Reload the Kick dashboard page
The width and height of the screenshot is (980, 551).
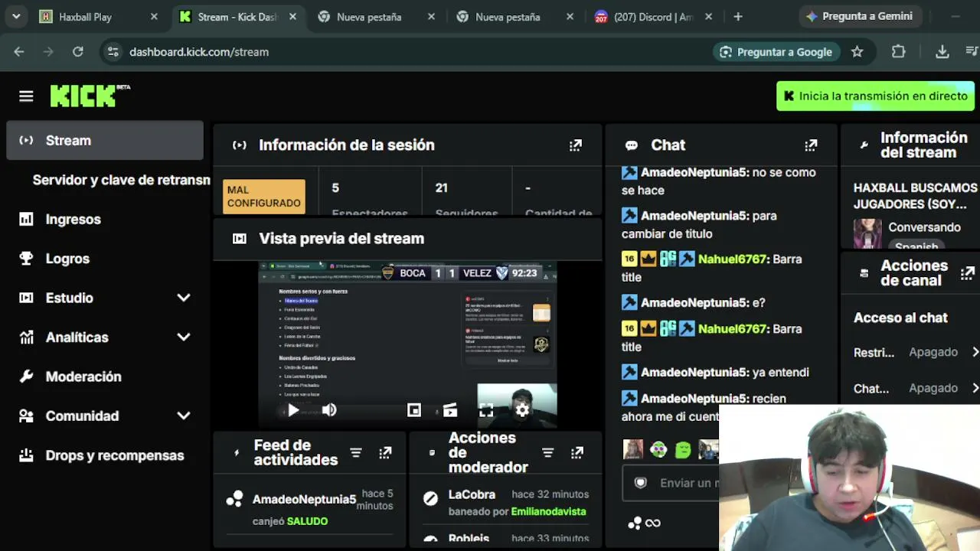click(x=77, y=52)
